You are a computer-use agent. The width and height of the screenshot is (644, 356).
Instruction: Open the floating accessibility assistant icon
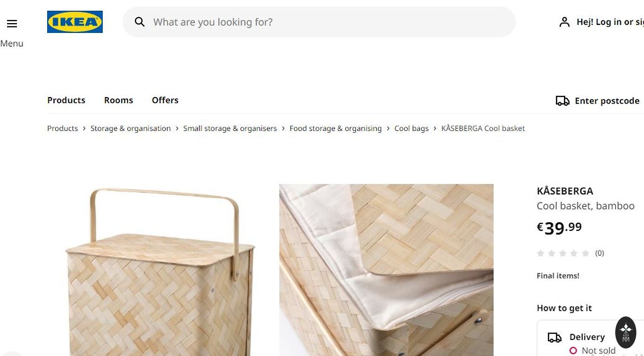click(626, 332)
